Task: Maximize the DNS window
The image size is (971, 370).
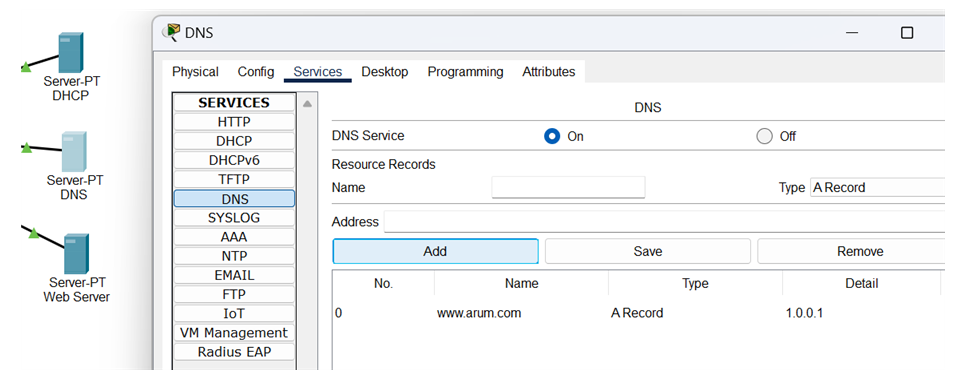Action: click(907, 33)
